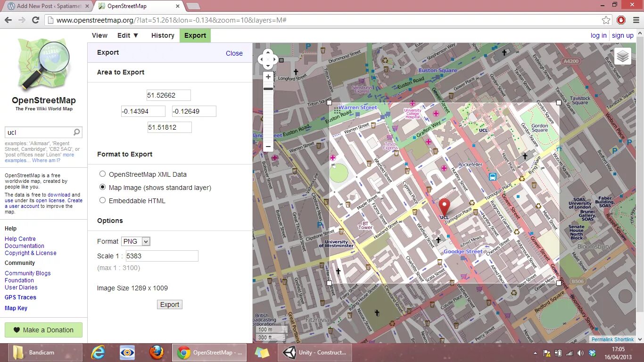Pan the map down with the arrow control

click(x=268, y=66)
